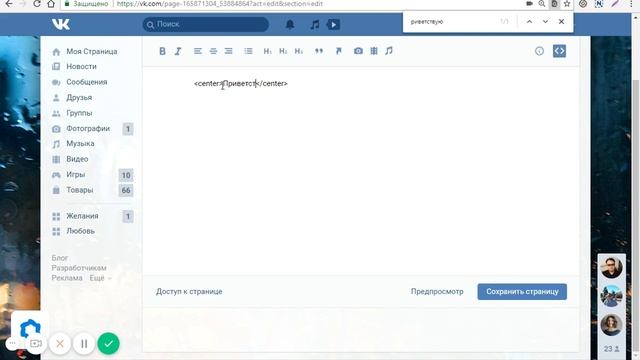The image size is (640, 360).
Task: Stop recording with red X button
Action: click(x=60, y=344)
